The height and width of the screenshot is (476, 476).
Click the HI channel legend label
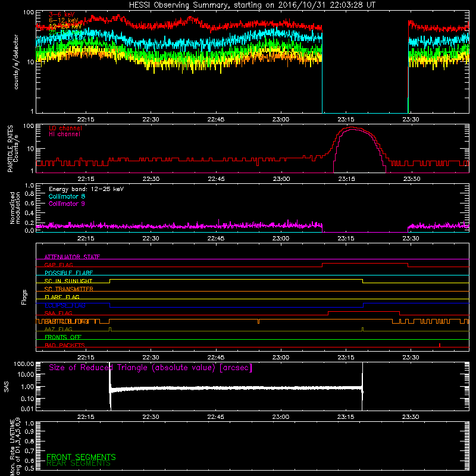[65, 134]
